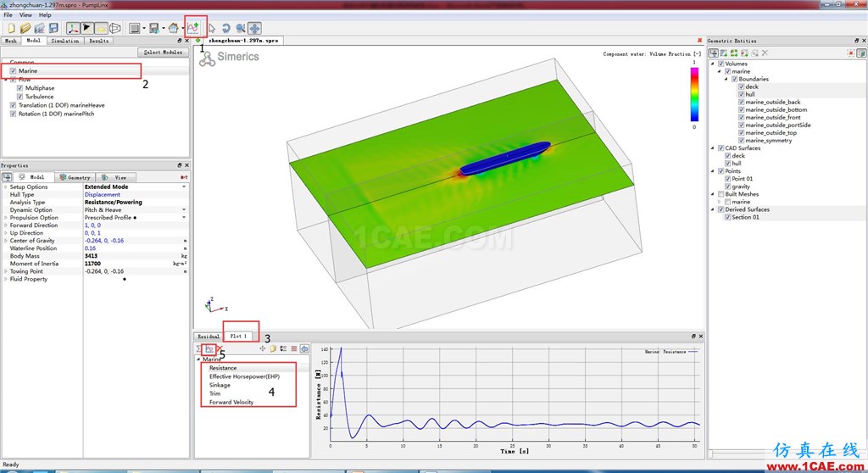Image resolution: width=868 pixels, height=473 pixels.
Task: Open the Geometry properties tab button
Action: (x=75, y=177)
